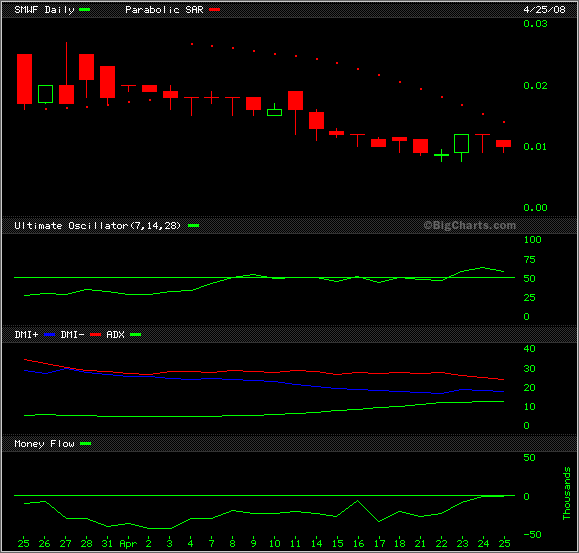Click the Apr label on the date axis
This screenshot has width=579, height=553.
pos(128,544)
